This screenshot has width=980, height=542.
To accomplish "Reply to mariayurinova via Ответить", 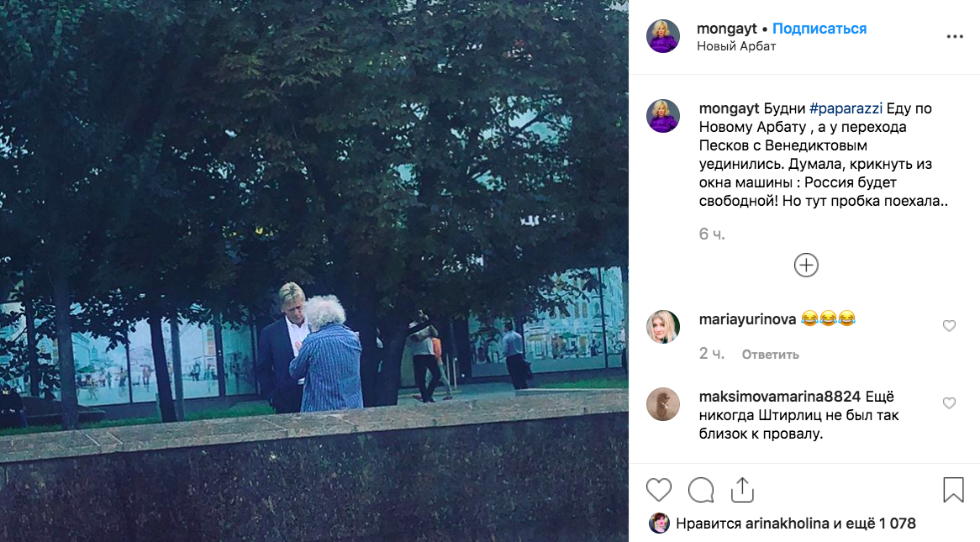I will 770,355.
